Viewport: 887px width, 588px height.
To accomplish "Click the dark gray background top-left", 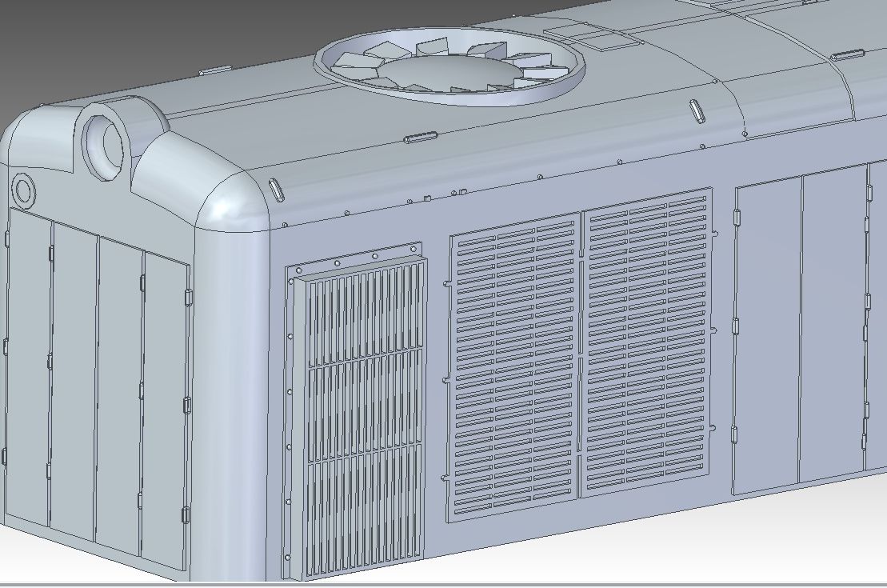I will (x=80, y=40).
